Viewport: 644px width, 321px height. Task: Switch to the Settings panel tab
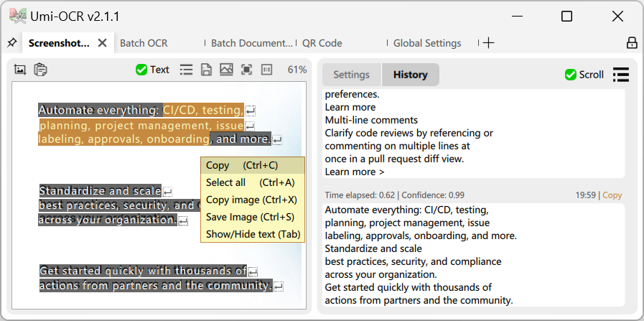(x=352, y=75)
